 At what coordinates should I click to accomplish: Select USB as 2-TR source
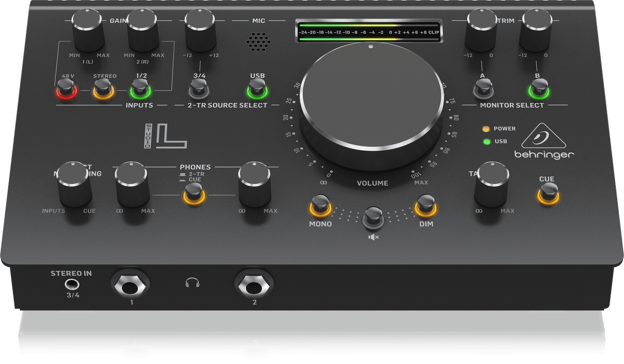click(257, 90)
